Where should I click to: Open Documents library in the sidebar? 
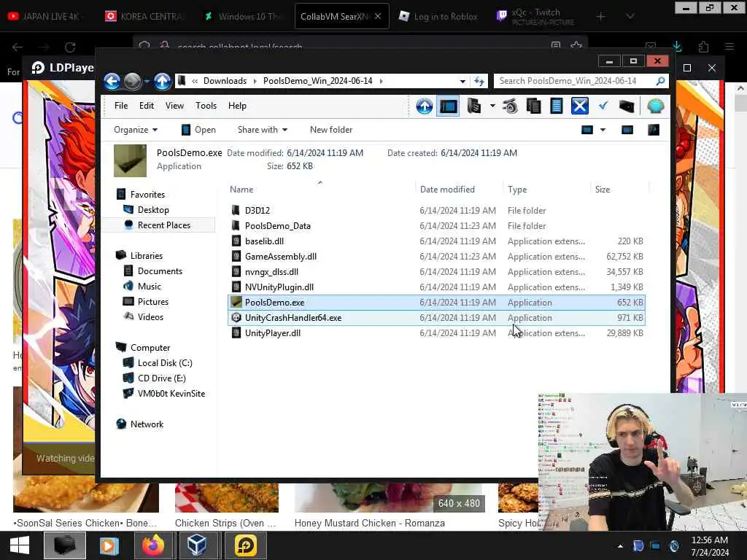(160, 271)
